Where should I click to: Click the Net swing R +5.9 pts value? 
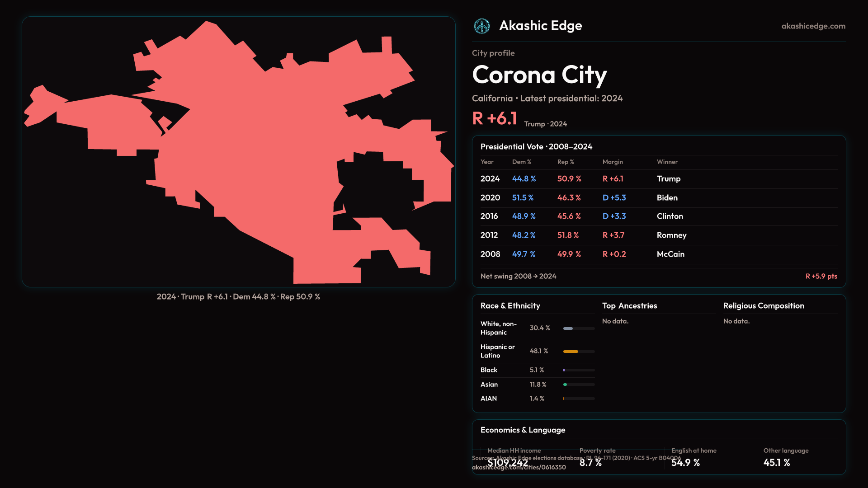(x=821, y=276)
